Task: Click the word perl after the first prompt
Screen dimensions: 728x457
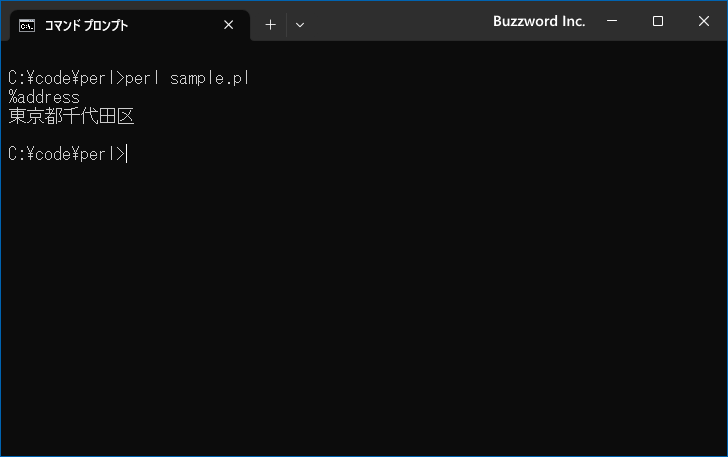Action: tap(142, 78)
